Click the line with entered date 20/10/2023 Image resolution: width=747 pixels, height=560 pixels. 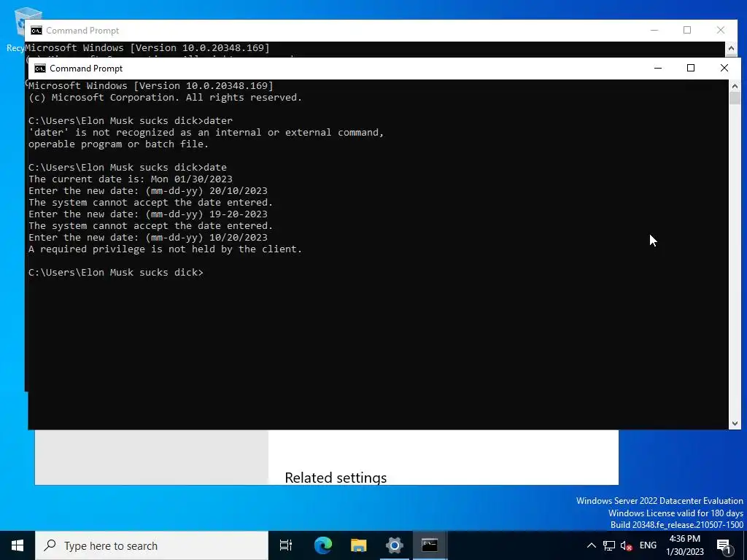(148, 190)
